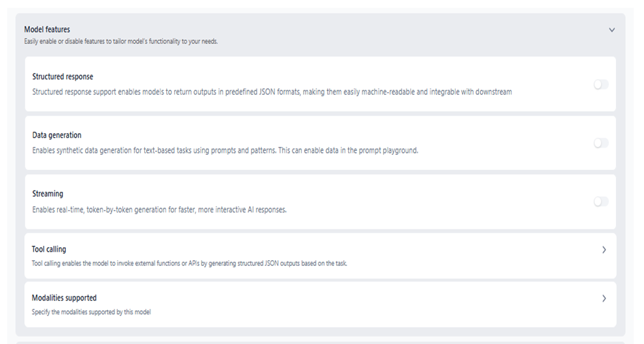This screenshot has height=344, width=644.
Task: Click the Data generation description text
Action: click(225, 150)
